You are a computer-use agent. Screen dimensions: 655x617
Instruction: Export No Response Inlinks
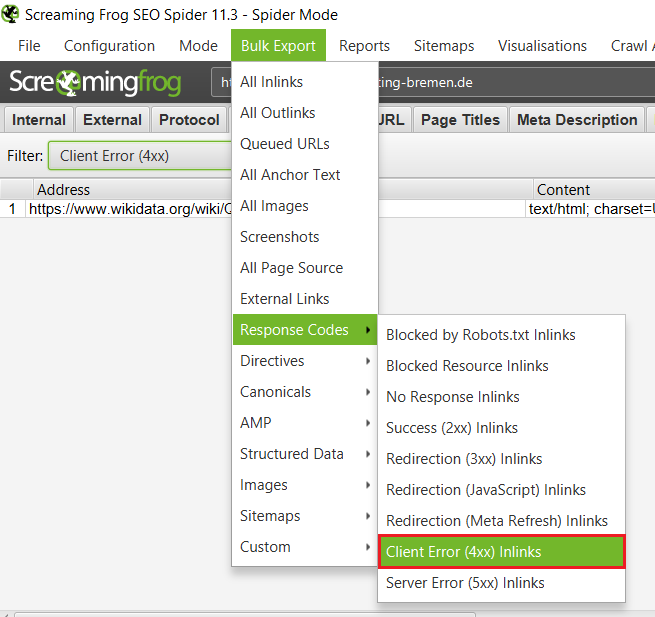coord(501,396)
